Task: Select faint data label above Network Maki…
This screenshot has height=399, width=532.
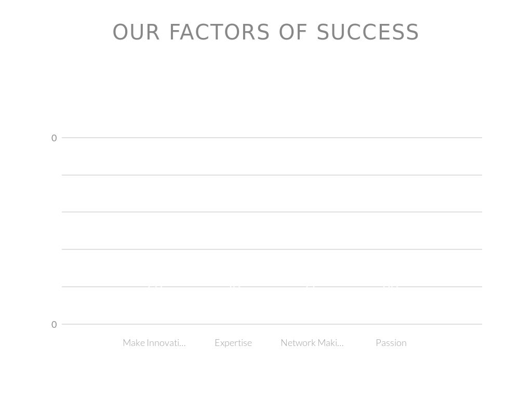Action: 310,285
